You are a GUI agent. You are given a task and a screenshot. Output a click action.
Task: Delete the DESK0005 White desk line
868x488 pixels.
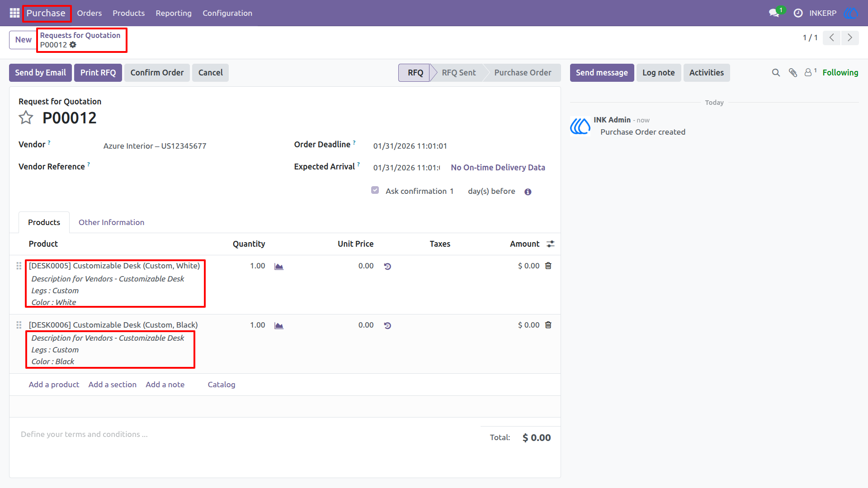point(548,266)
